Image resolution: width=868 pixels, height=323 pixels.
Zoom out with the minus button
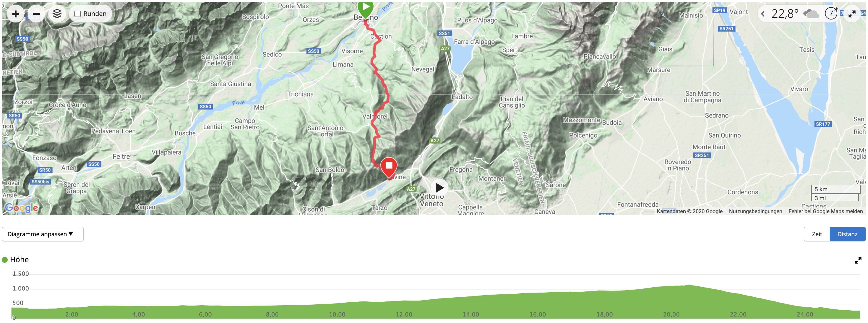(36, 14)
